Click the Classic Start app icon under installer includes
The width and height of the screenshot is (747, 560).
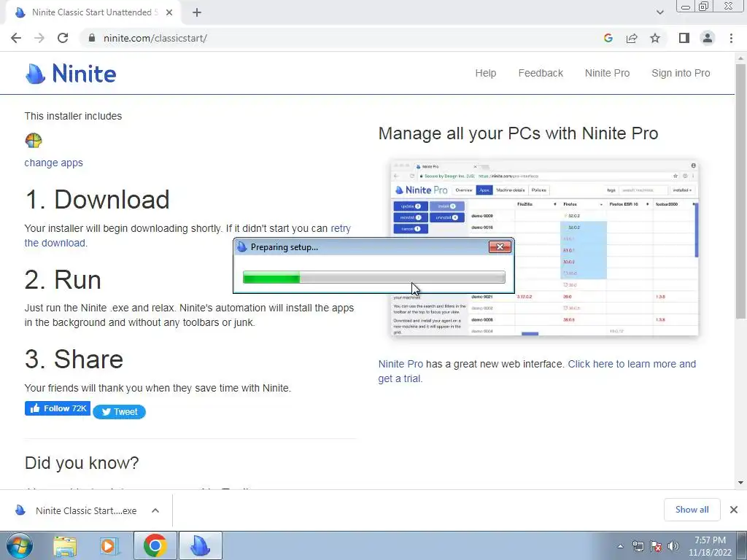[34, 141]
